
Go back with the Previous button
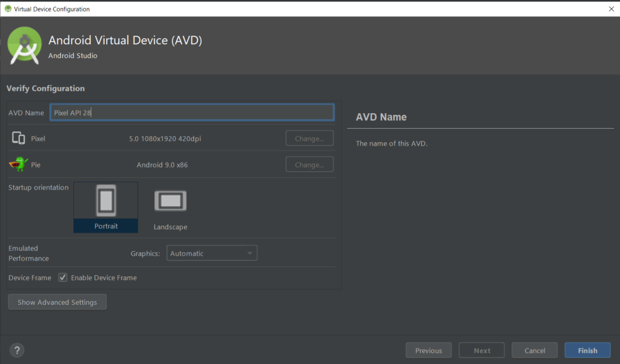click(428, 350)
